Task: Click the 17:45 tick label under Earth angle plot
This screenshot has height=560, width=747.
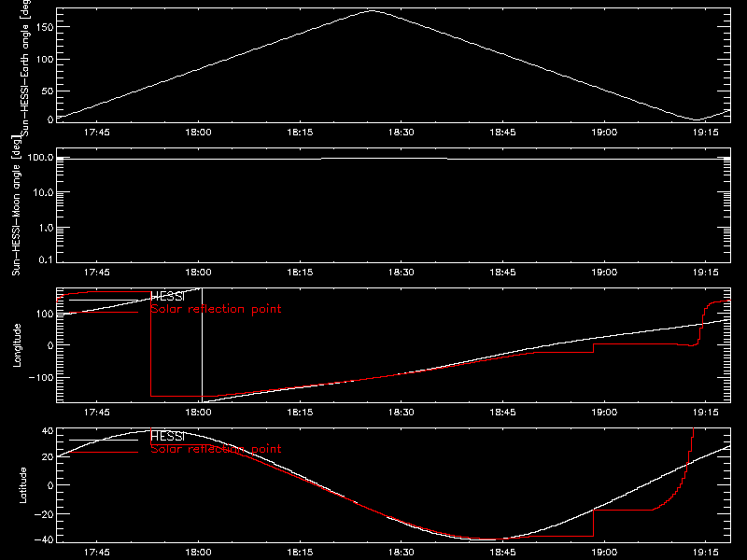Action: pos(97,133)
